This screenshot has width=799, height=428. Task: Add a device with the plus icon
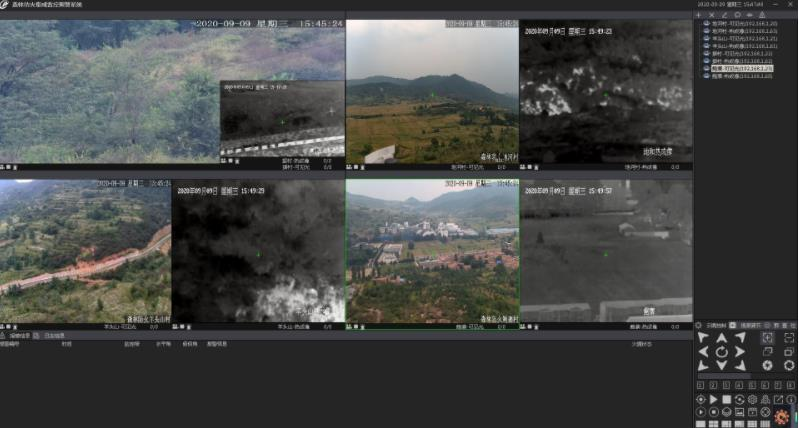coord(699,15)
